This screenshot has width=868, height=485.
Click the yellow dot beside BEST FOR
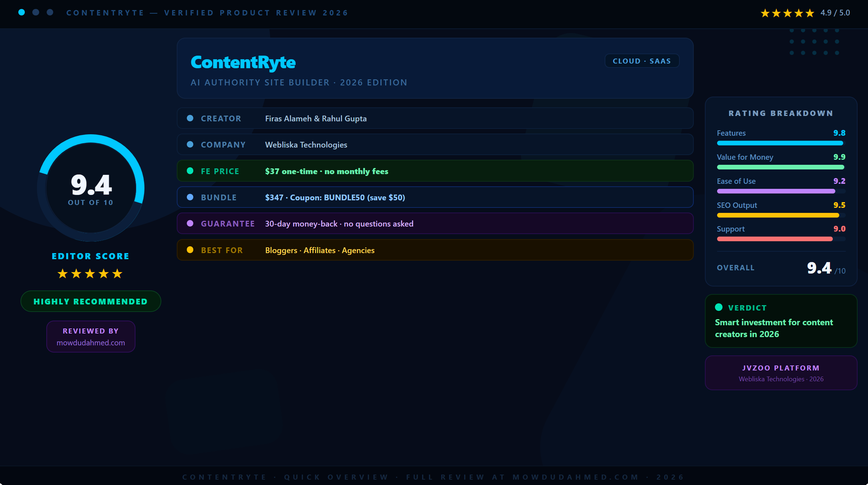click(190, 250)
